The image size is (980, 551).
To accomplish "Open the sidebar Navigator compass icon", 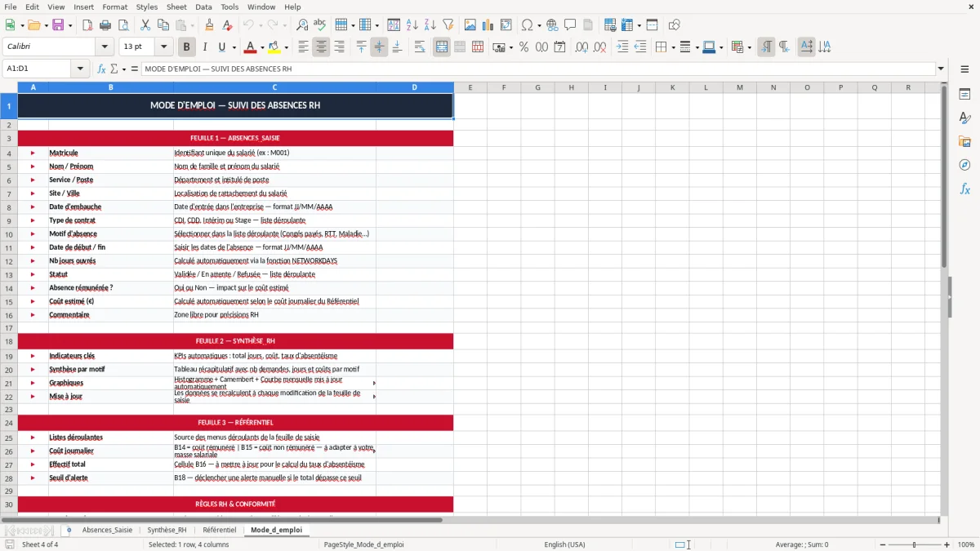I will pos(964,165).
